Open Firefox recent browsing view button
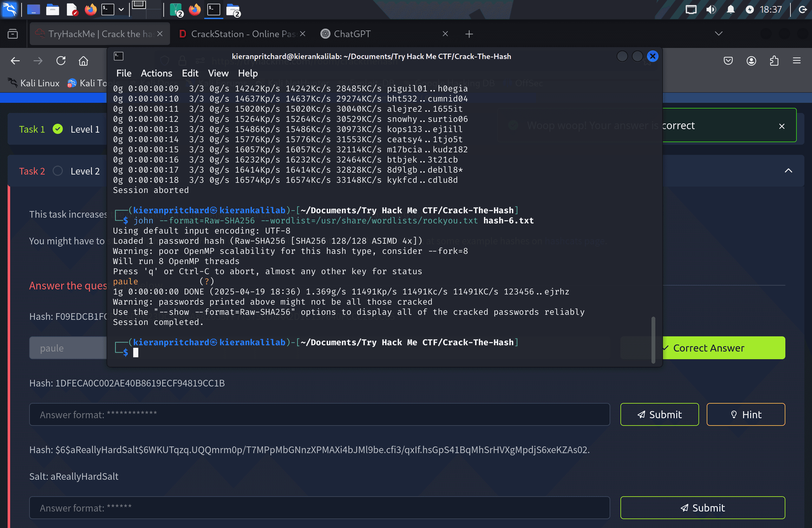 (13, 34)
